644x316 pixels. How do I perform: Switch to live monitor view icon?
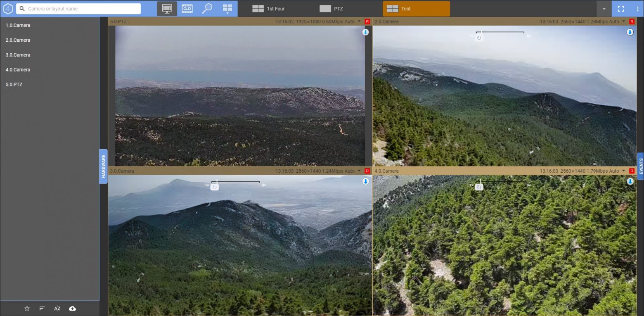[167, 9]
